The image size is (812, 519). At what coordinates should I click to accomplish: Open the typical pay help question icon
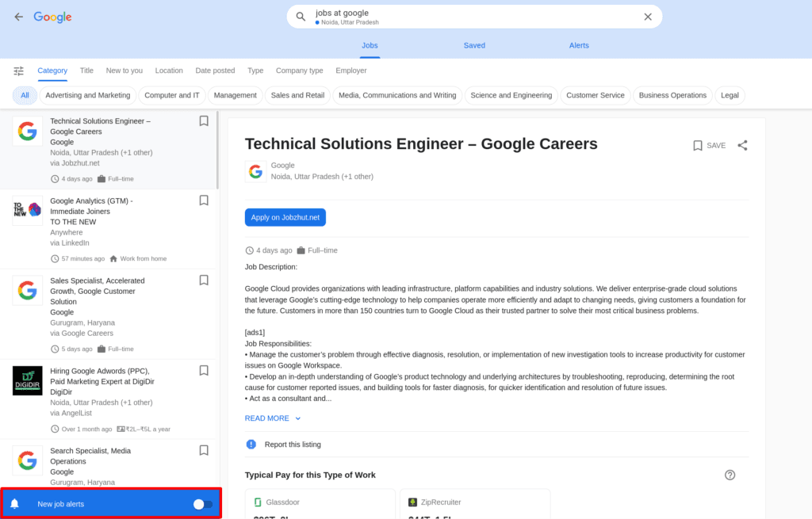(x=730, y=475)
